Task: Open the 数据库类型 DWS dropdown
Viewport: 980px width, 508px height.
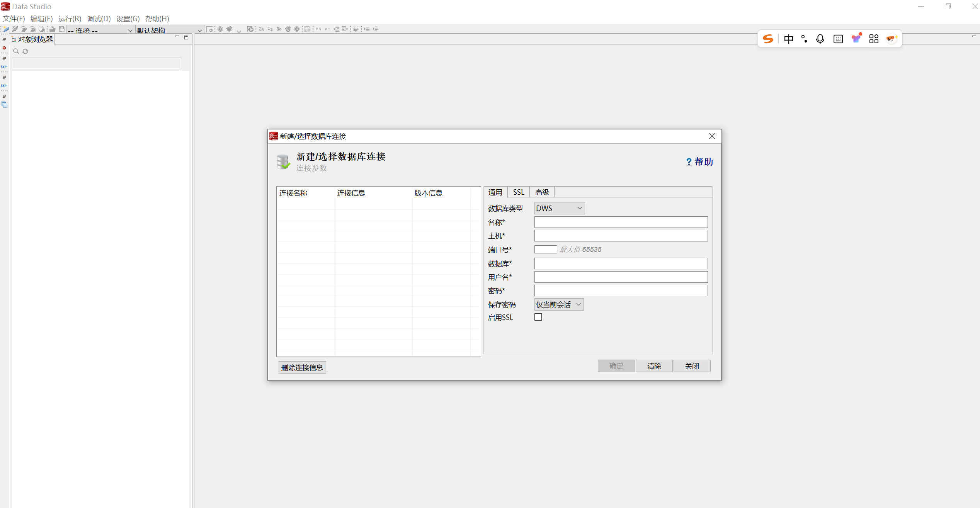Action: point(559,208)
